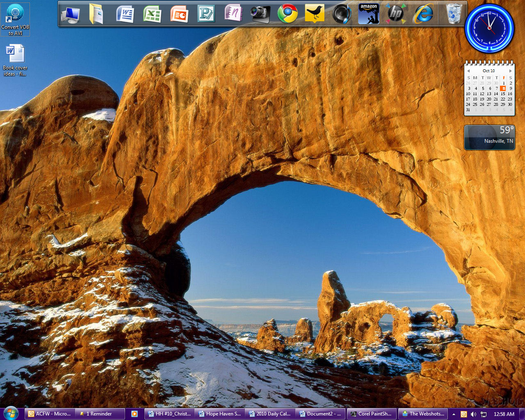Launch Microsoft Word from the dock

coord(125,14)
